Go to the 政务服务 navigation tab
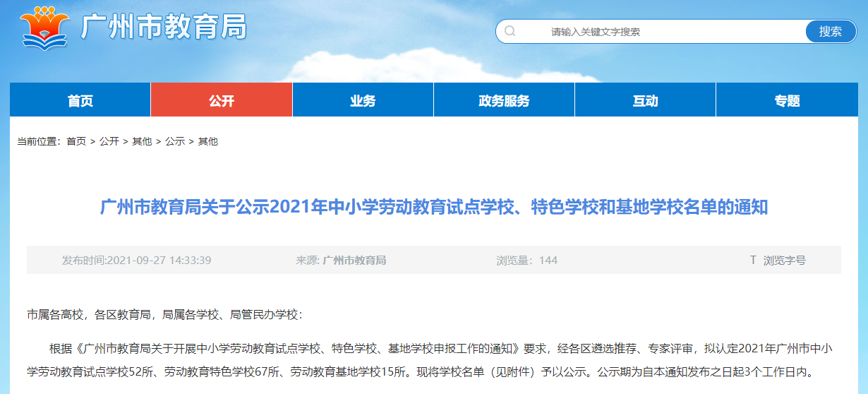This screenshot has height=394, width=868. pos(504,100)
